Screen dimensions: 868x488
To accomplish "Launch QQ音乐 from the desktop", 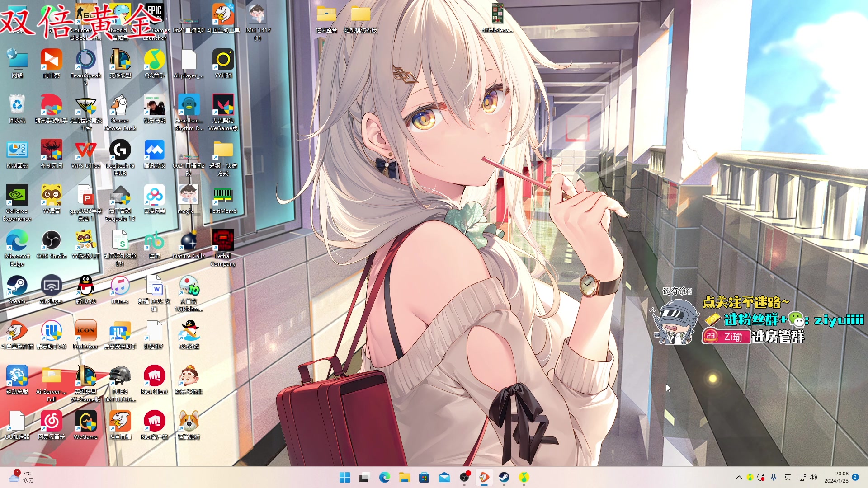I will pos(155,64).
